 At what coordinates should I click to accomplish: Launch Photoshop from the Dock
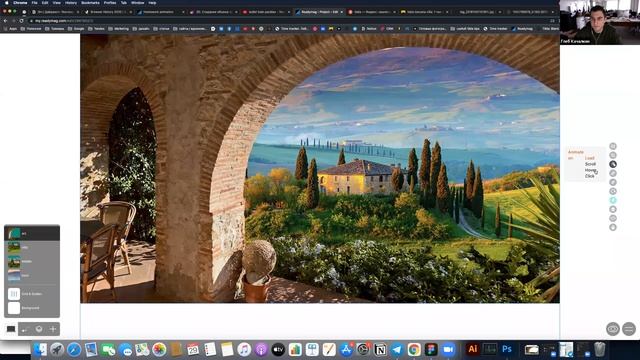(507, 350)
